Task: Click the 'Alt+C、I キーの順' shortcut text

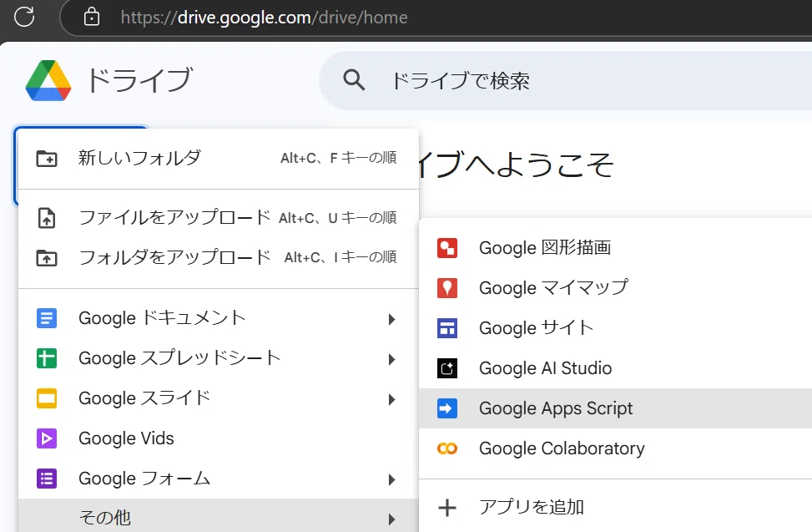Action: [340, 257]
